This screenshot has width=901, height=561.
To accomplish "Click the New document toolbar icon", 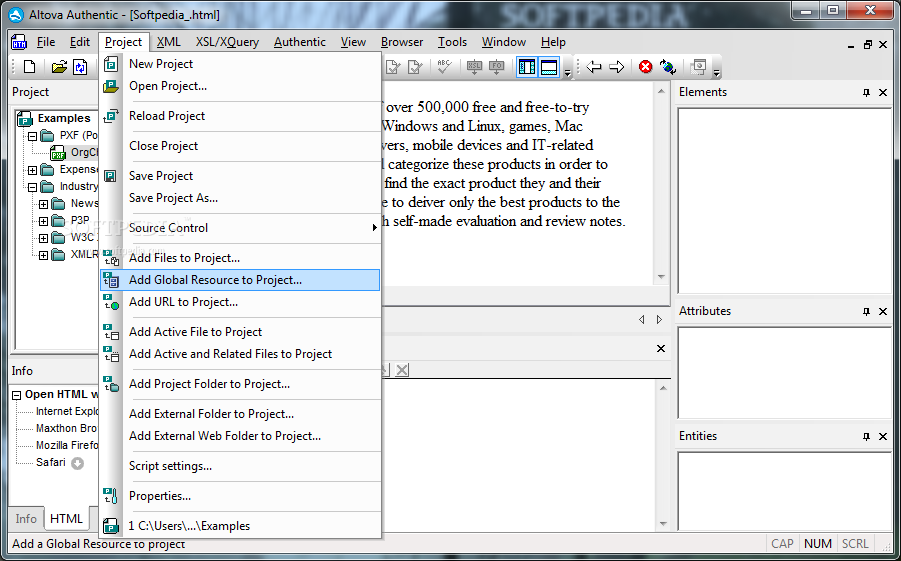I will [29, 67].
